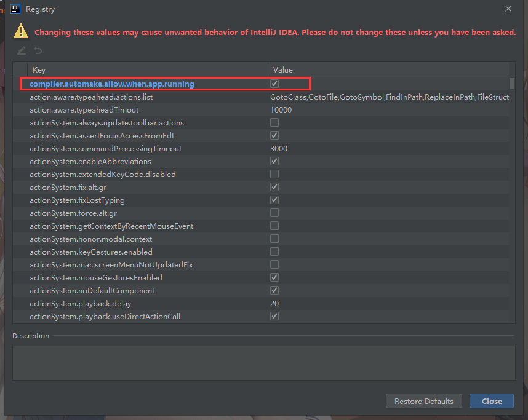Viewport: 528px width, 420px height.
Task: Select the actionSystem.playback.useDirectActionCall key text
Action: coord(105,316)
